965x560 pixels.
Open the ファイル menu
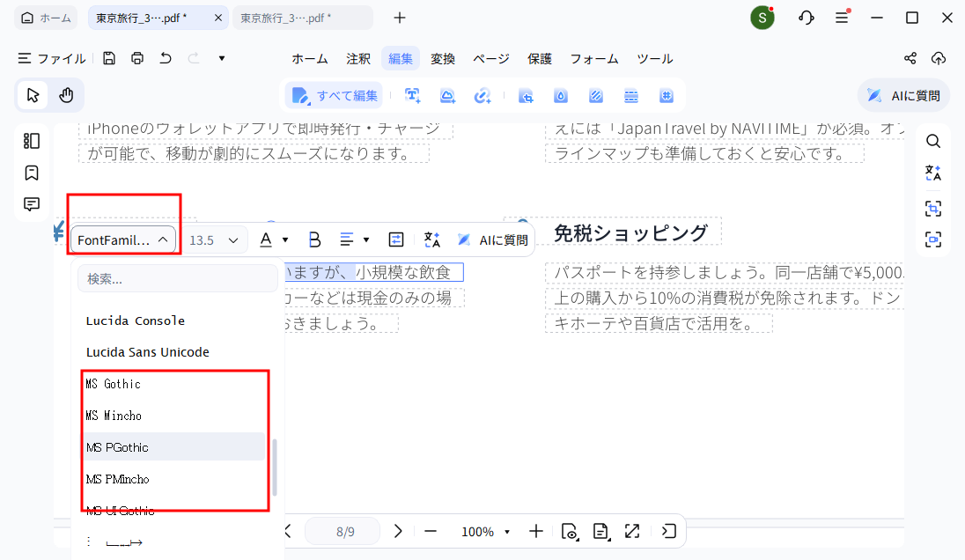coord(52,58)
